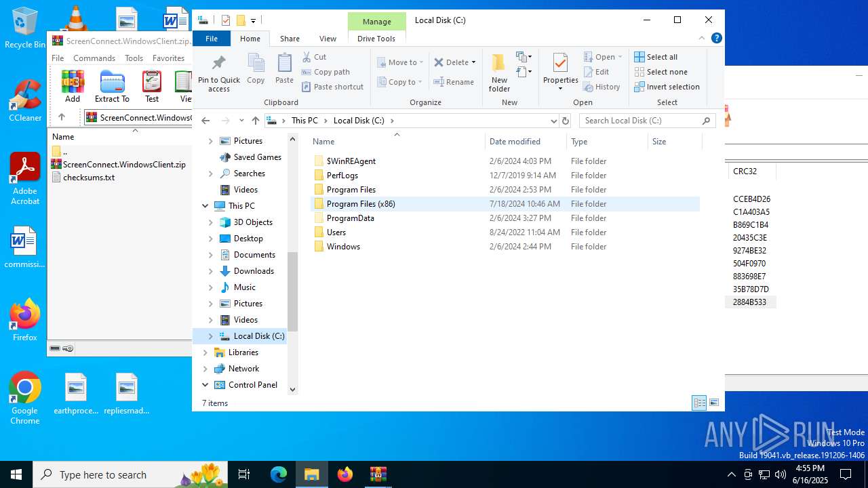Open address bar history dropdown
868x488 pixels.
tap(553, 121)
